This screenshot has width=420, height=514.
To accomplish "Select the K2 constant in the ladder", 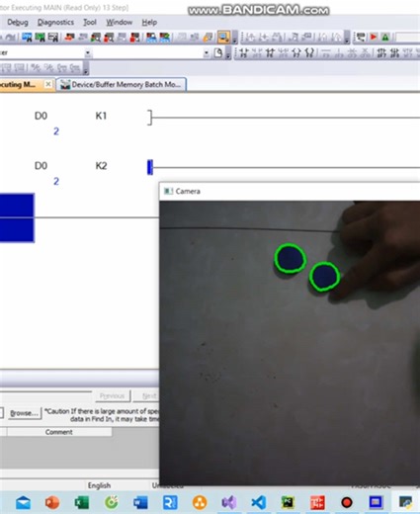I will [101, 166].
